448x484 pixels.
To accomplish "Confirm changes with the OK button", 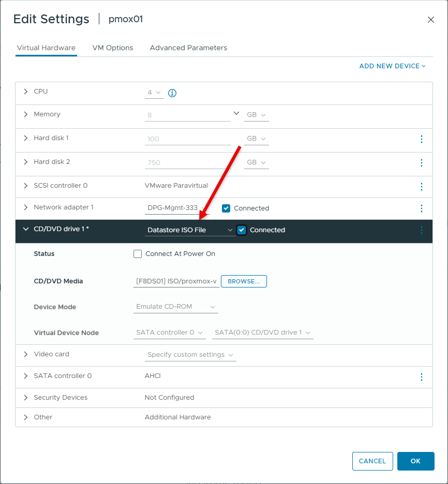I will point(416,461).
